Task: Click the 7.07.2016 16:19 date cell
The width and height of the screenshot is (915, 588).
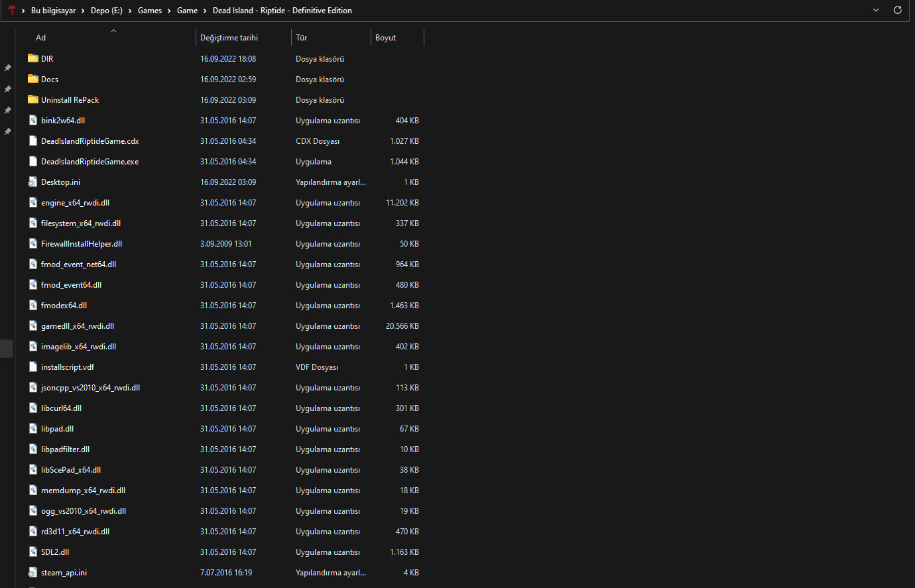Action: coord(226,572)
